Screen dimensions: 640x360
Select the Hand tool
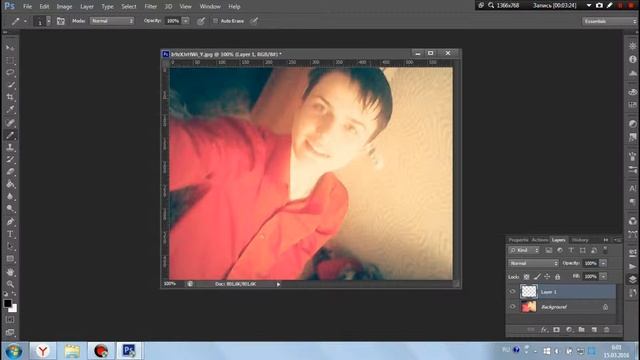pos(10,272)
